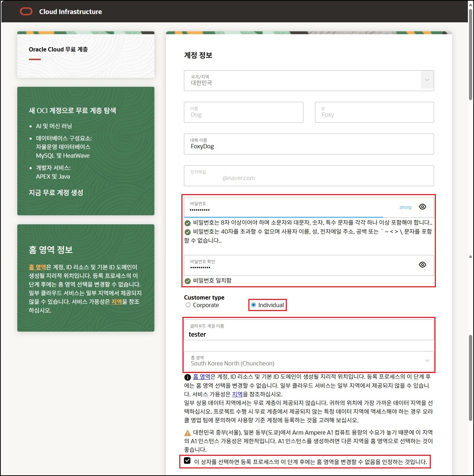Click the green check icon beside 비밀번호 일치함
The height and width of the screenshot is (476, 474).
tap(188, 281)
